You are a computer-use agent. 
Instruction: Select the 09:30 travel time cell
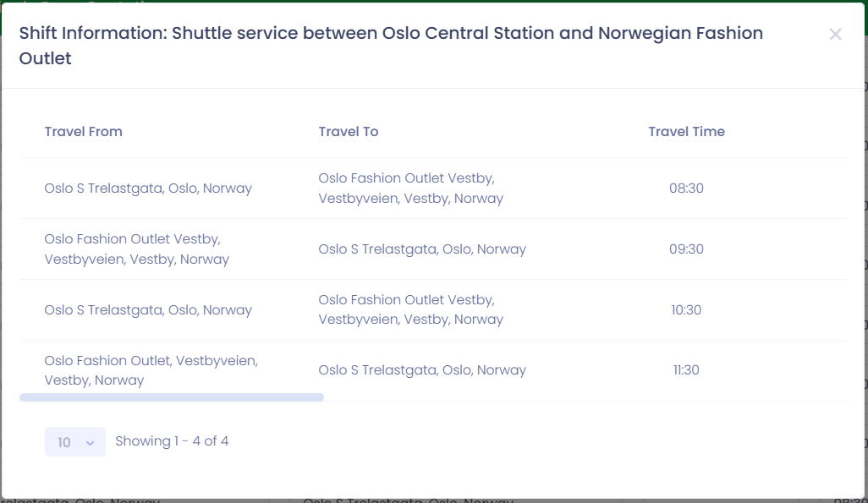point(686,249)
